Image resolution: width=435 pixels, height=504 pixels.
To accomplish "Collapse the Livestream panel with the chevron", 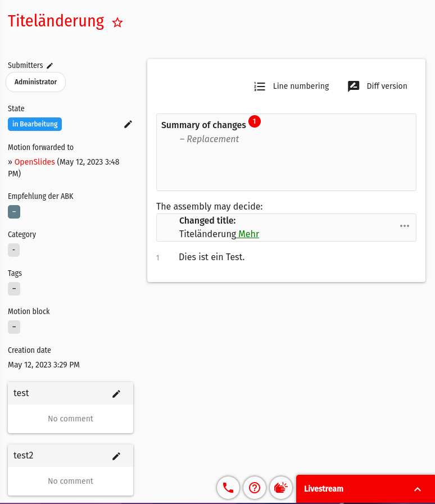I will [x=418, y=489].
